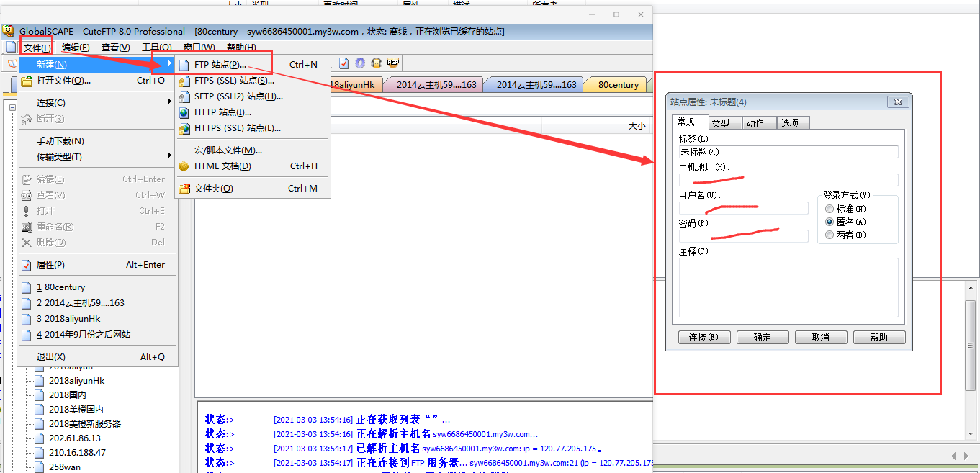Click the gear settings toolbar icon
980x473 pixels.
[360, 63]
